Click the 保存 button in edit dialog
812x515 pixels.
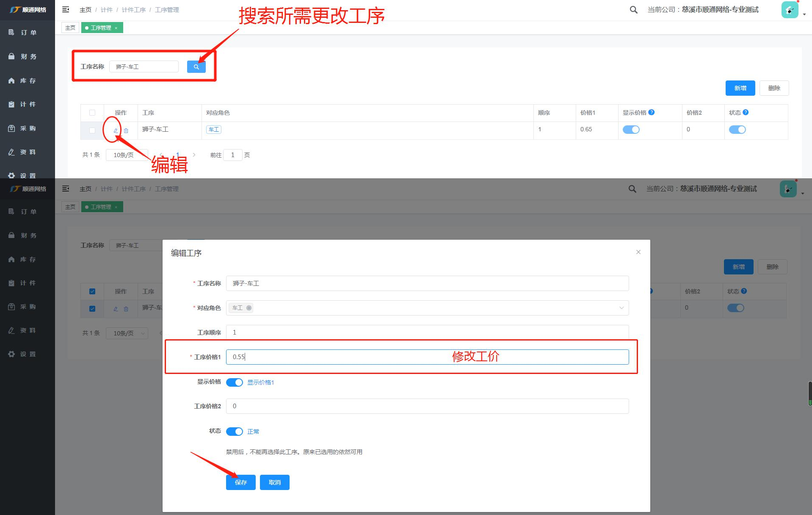click(240, 482)
